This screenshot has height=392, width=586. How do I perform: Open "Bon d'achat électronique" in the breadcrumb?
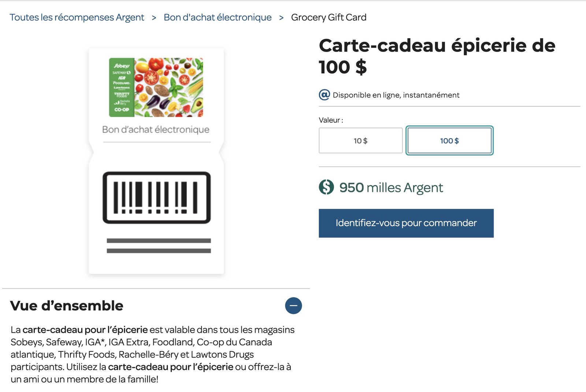(x=218, y=17)
